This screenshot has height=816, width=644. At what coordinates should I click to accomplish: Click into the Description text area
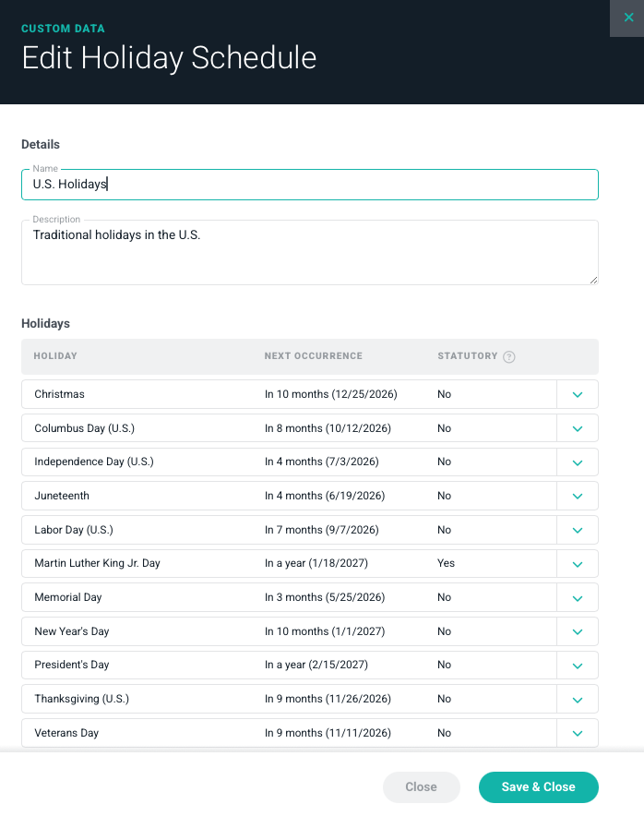pos(309,253)
